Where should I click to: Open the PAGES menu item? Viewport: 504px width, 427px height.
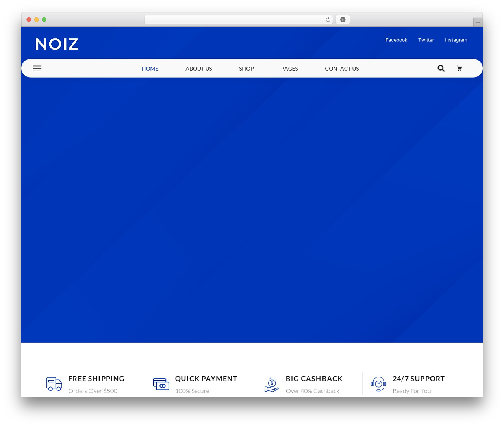click(x=289, y=69)
